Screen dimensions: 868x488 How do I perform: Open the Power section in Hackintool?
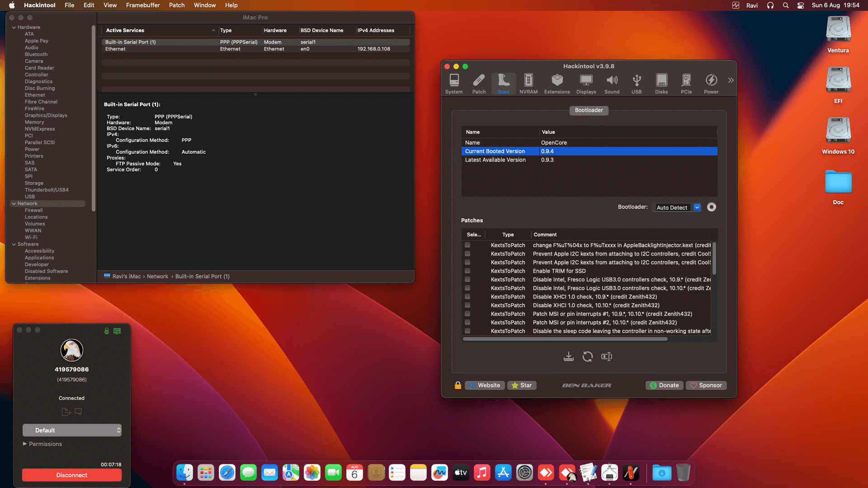[x=711, y=84]
